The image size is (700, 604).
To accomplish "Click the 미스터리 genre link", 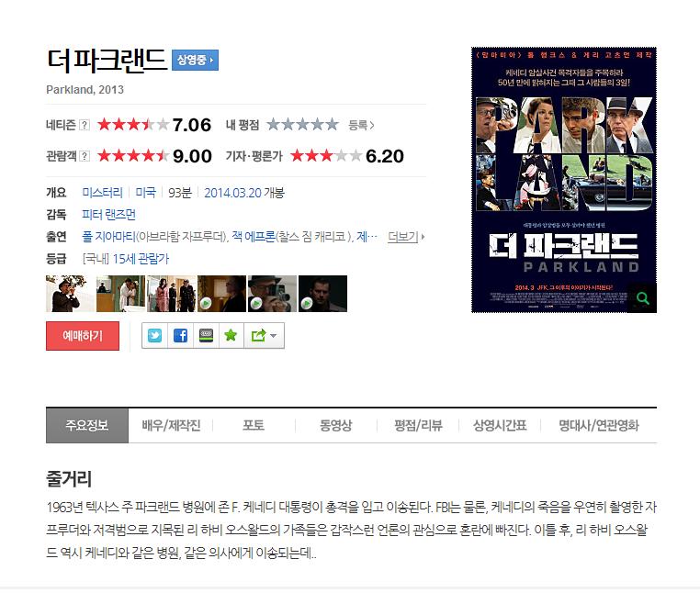I will pos(102,193).
